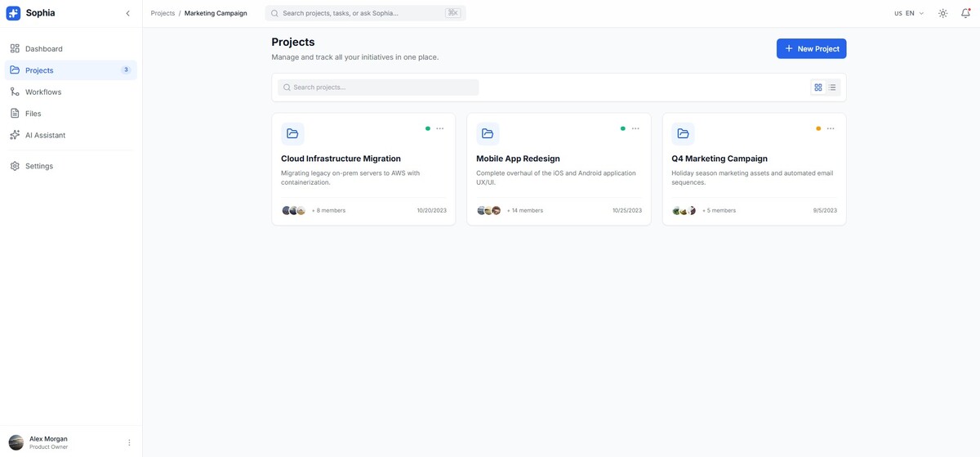Focus the Search projects input field

378,87
